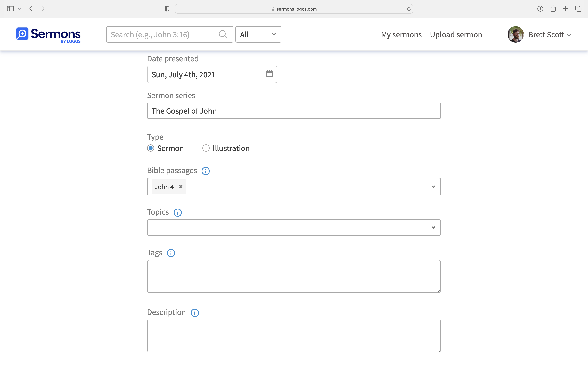
Task: Expand the Bible passages dropdown arrow
Action: pyautogui.click(x=433, y=187)
